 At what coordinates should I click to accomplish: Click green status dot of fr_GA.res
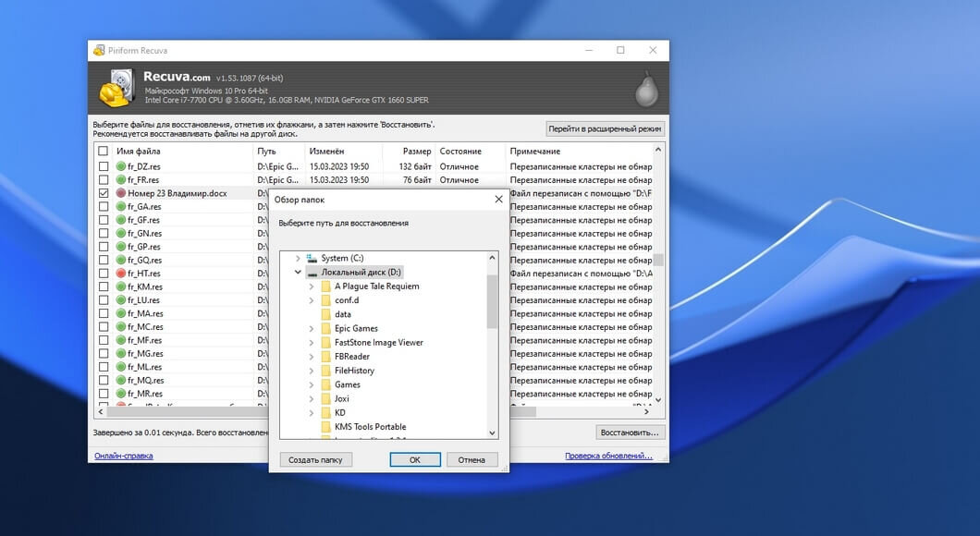121,207
